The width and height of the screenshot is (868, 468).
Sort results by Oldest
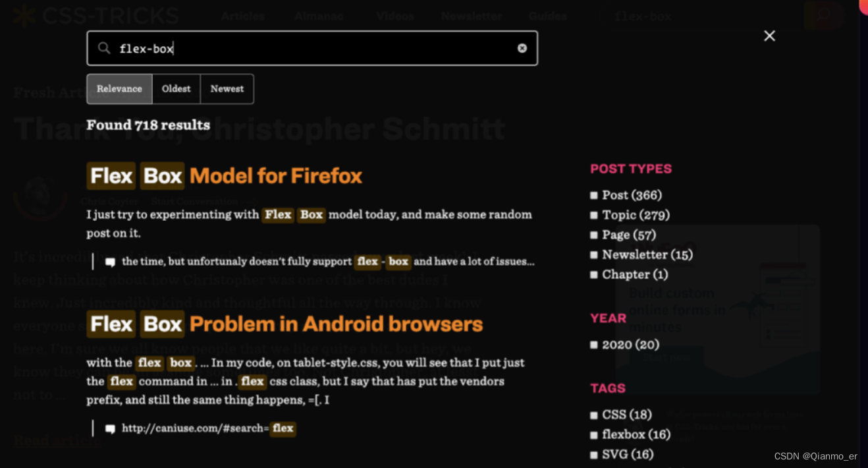[x=176, y=89]
